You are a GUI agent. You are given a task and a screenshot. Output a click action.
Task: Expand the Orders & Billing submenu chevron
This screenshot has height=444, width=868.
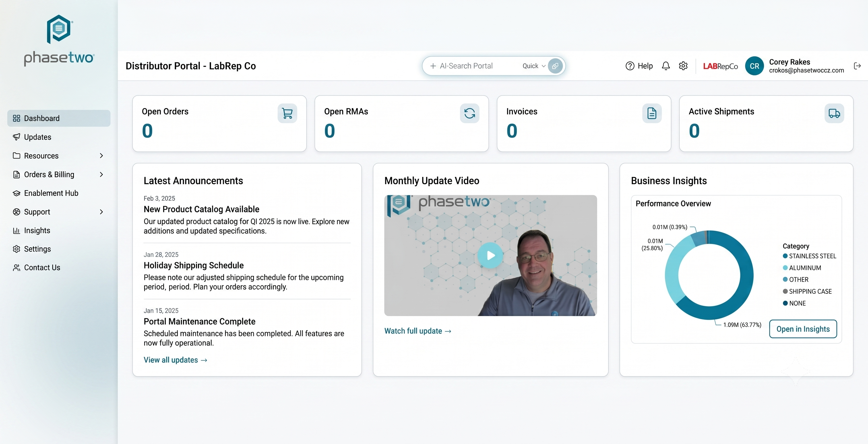(x=101, y=174)
